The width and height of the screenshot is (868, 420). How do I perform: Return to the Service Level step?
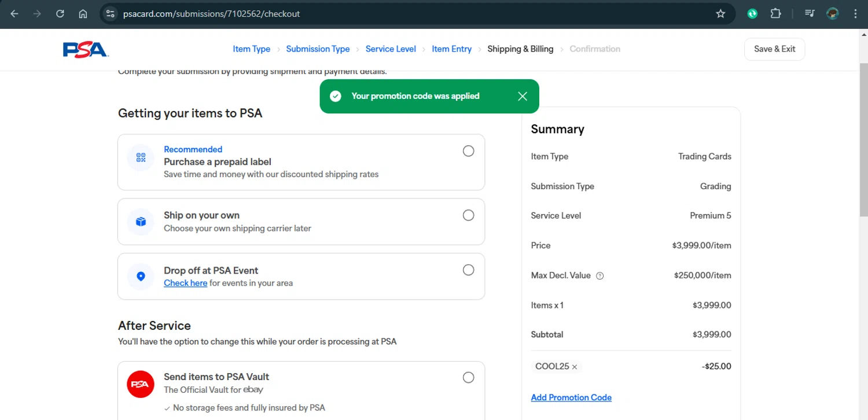point(391,49)
